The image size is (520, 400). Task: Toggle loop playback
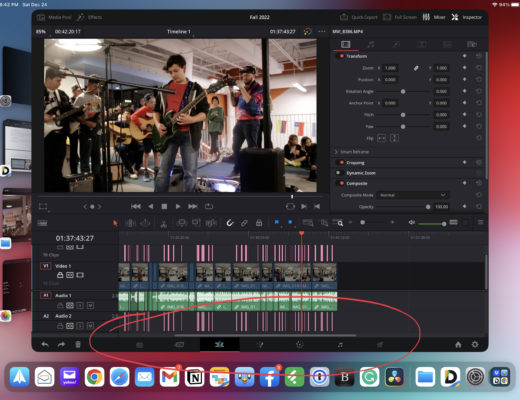(209, 206)
